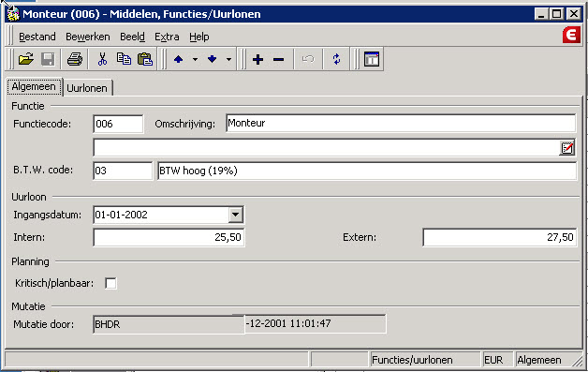588x372 pixels.
Task: Toggle the Kritisch/planbaar checkbox
Action: [x=110, y=283]
